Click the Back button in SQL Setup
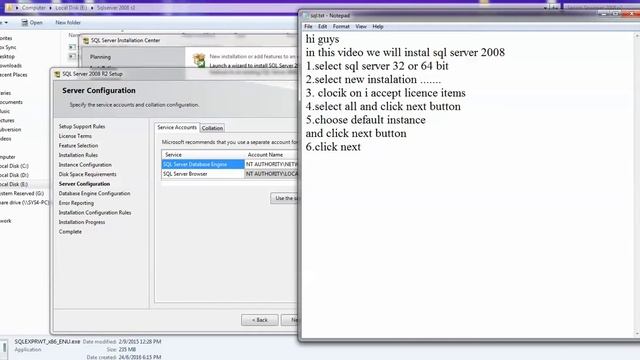 click(x=260, y=320)
